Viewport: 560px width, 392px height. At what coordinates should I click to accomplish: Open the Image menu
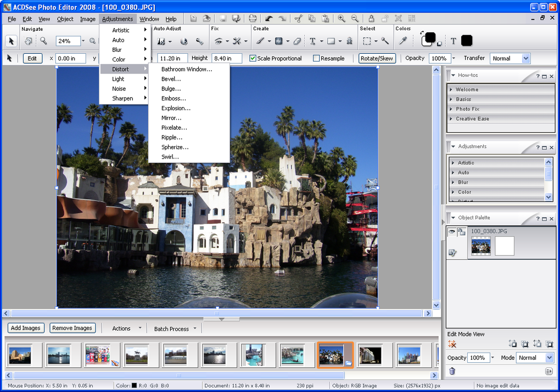tap(88, 19)
